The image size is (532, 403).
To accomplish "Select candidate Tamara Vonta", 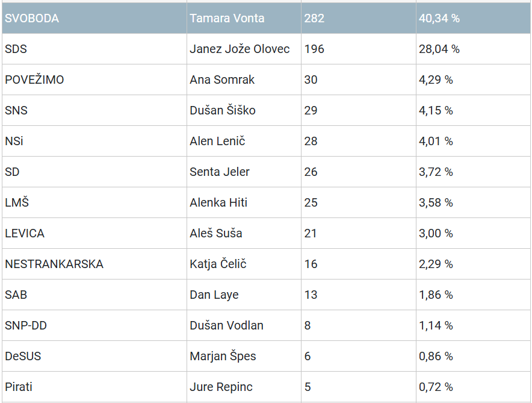I will (x=227, y=18).
